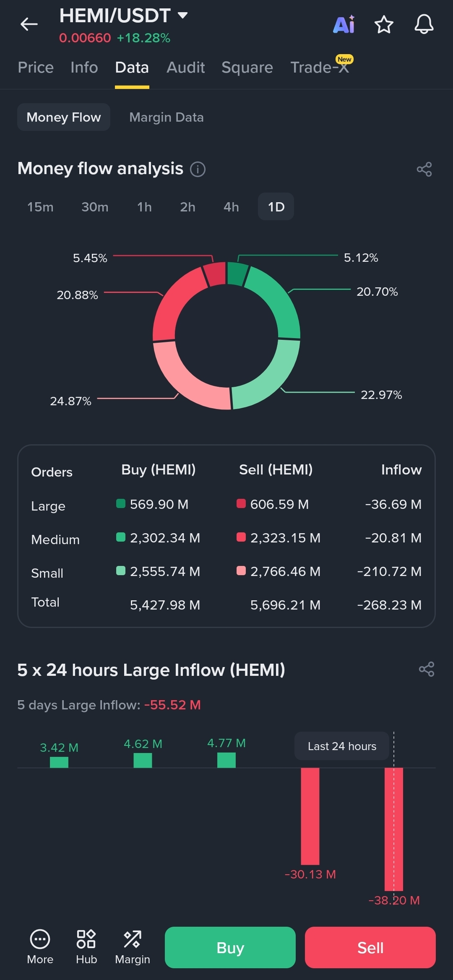Viewport: 453px width, 980px height.
Task: Show the Money flow analysis info tooltip
Action: (198, 169)
